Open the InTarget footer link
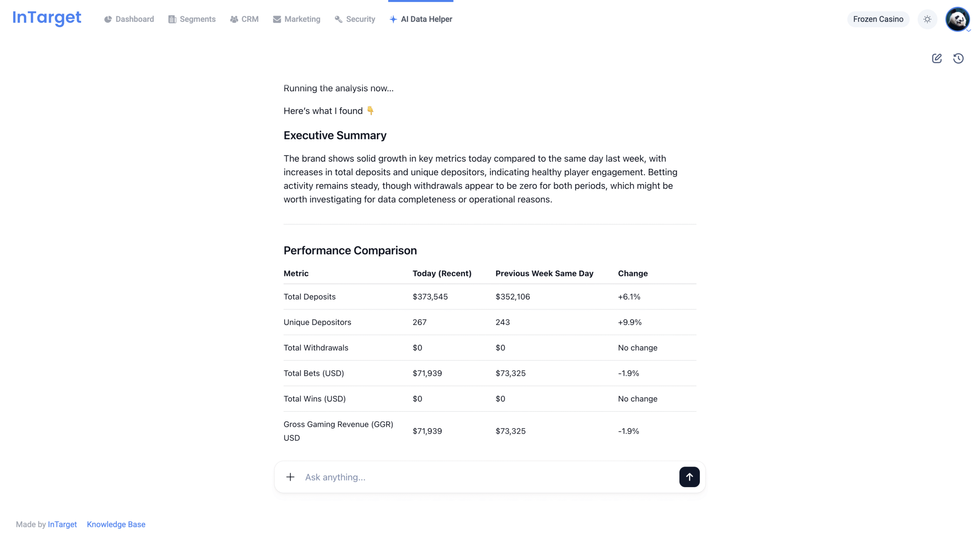This screenshot has width=980, height=545. tap(62, 524)
